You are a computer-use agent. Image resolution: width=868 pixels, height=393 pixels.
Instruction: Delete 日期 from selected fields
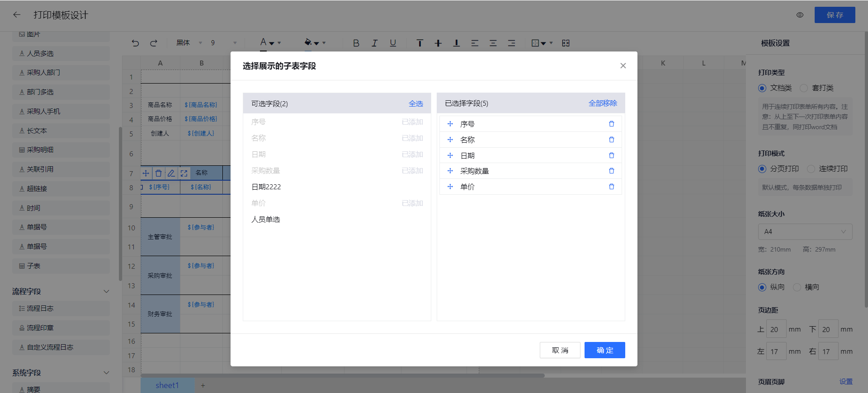click(612, 155)
